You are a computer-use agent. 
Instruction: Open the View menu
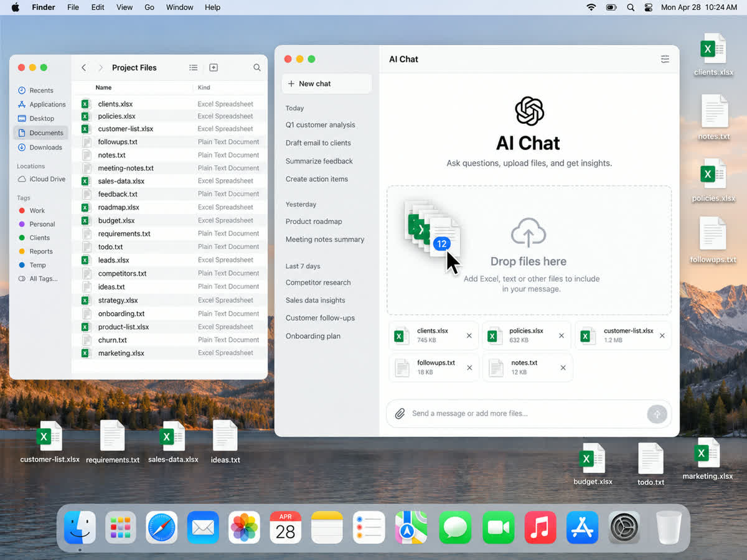pos(125,7)
